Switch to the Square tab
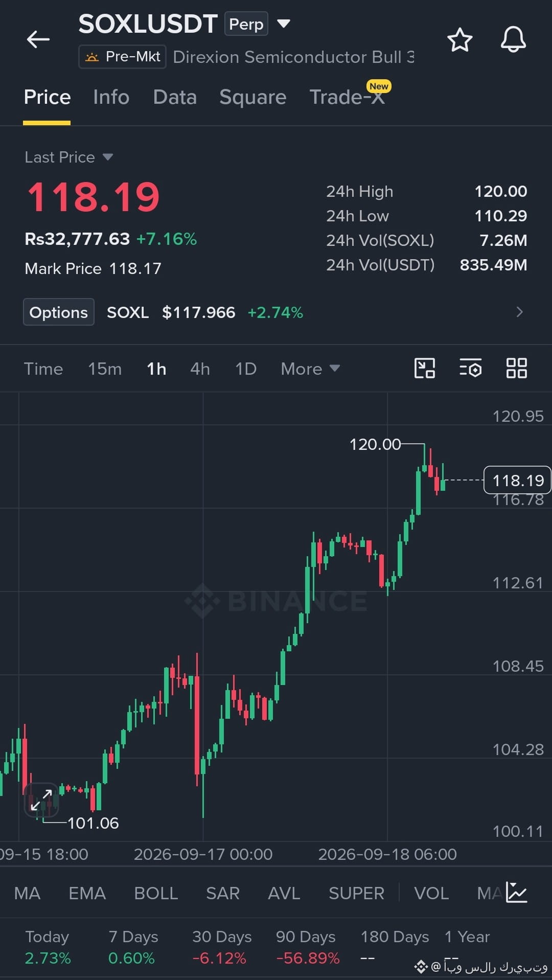The height and width of the screenshot is (980, 552). coord(253,97)
